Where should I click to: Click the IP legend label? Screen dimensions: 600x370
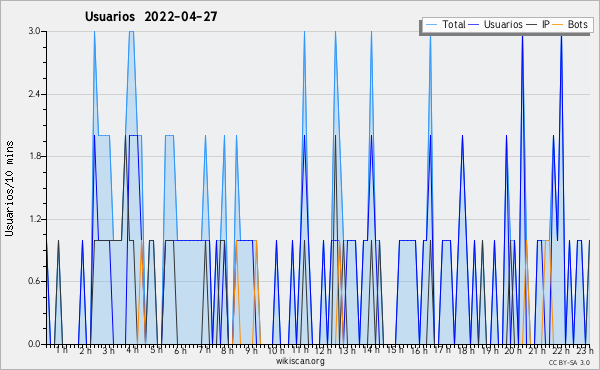546,24
